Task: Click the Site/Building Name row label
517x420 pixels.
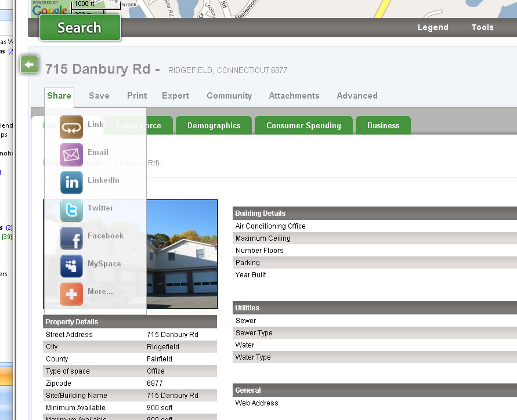Action: tap(77, 396)
